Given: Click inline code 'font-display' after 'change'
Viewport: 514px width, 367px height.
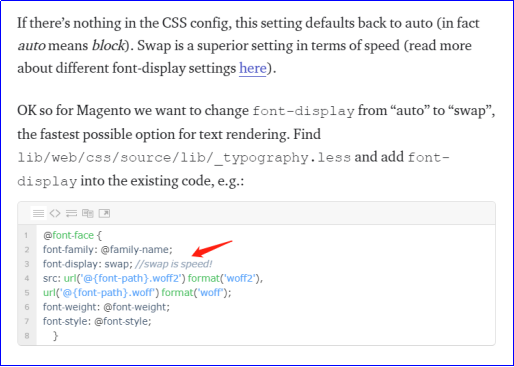Looking at the screenshot, I should (x=303, y=111).
